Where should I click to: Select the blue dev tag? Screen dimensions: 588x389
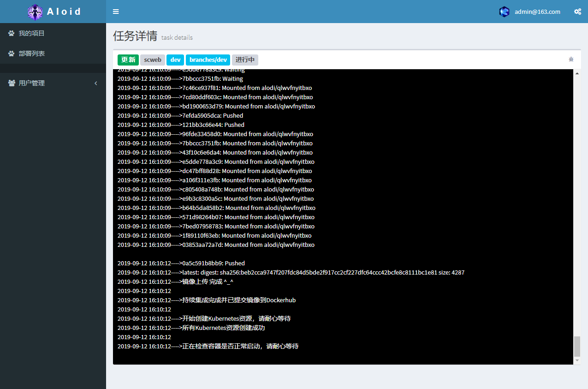175,60
